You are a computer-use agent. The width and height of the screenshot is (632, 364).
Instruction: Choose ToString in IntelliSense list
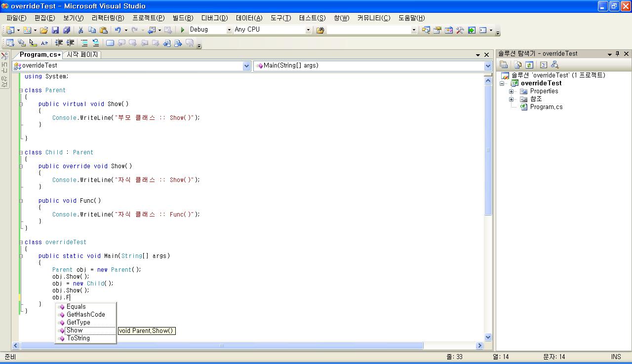click(79, 338)
